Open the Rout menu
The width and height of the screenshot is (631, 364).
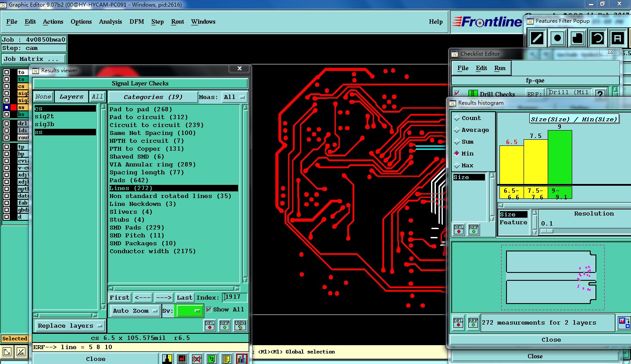click(178, 21)
